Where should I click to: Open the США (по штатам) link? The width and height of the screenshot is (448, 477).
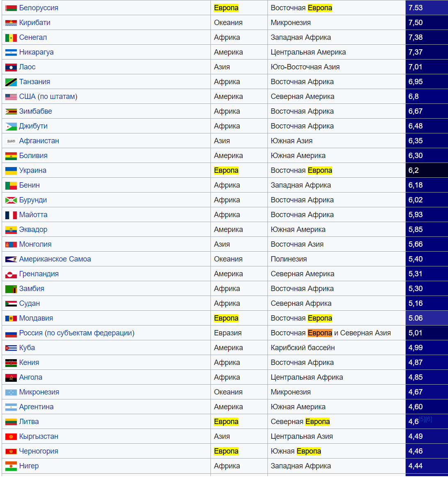(x=48, y=96)
